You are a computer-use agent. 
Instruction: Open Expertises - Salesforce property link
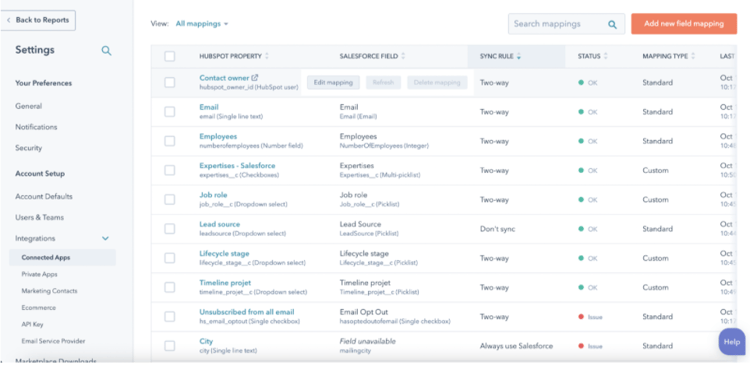pyautogui.click(x=237, y=166)
